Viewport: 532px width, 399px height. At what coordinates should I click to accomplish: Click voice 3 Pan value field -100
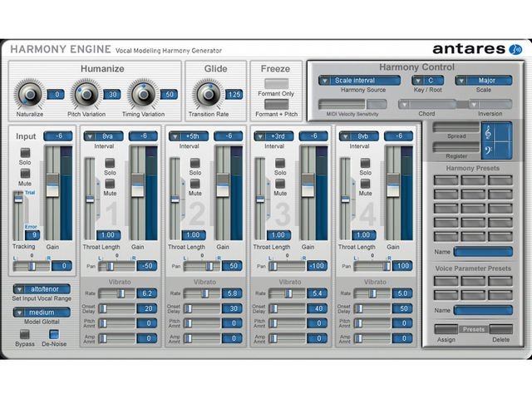click(318, 266)
